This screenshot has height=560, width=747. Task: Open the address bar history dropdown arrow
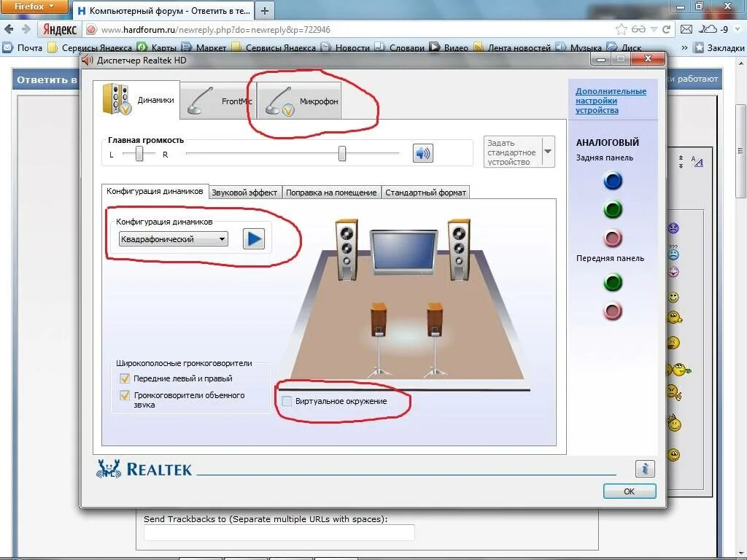click(x=654, y=29)
